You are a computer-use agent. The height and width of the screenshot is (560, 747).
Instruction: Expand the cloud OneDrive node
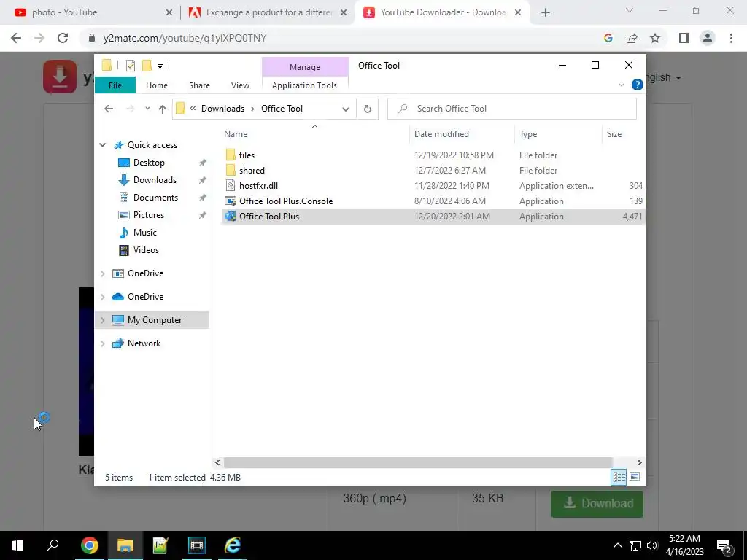pyautogui.click(x=102, y=297)
